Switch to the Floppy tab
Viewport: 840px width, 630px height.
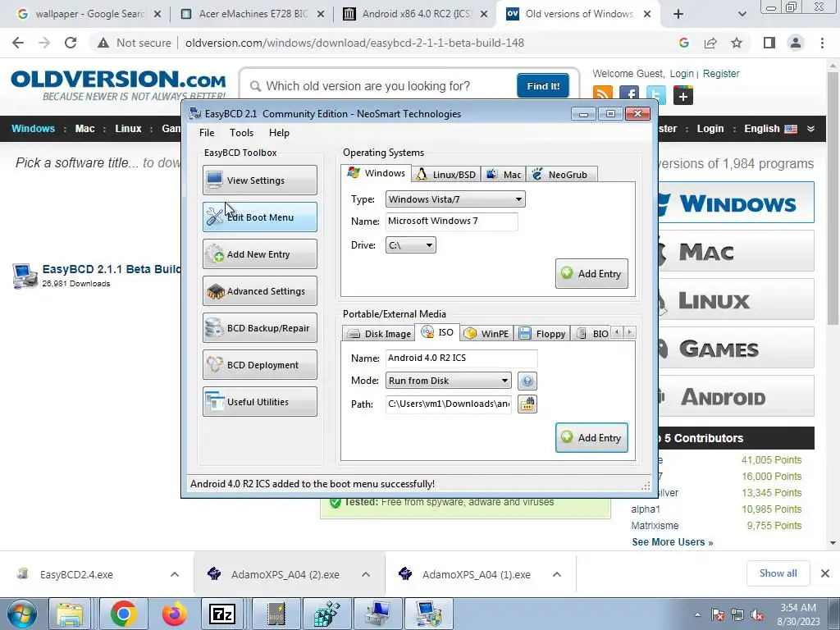(x=542, y=334)
